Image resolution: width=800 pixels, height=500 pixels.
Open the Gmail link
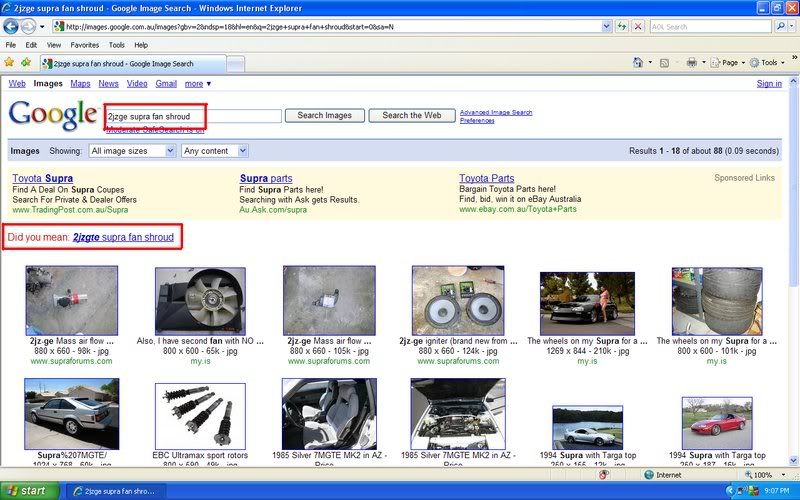(x=166, y=84)
